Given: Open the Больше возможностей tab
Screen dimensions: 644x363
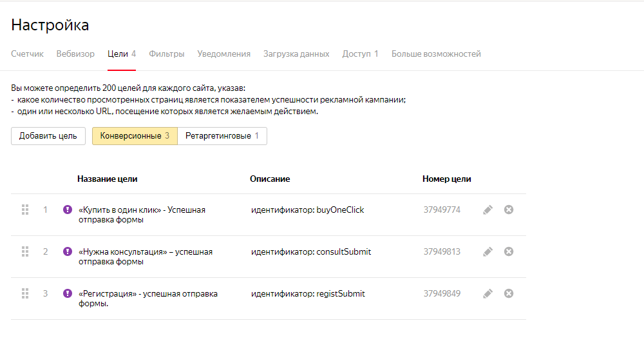Looking at the screenshot, I should point(436,54).
